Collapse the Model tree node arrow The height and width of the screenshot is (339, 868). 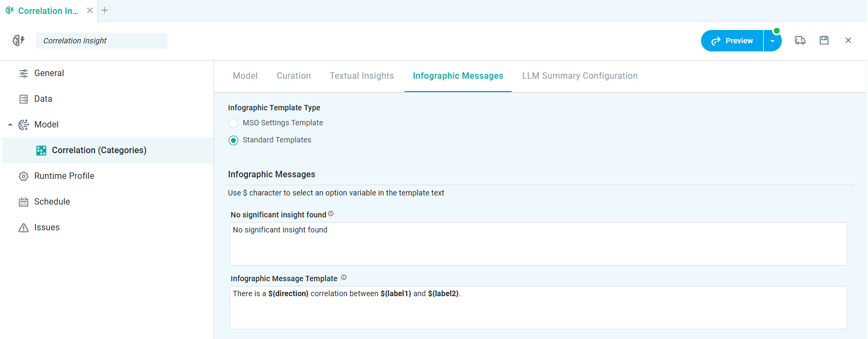click(x=10, y=125)
